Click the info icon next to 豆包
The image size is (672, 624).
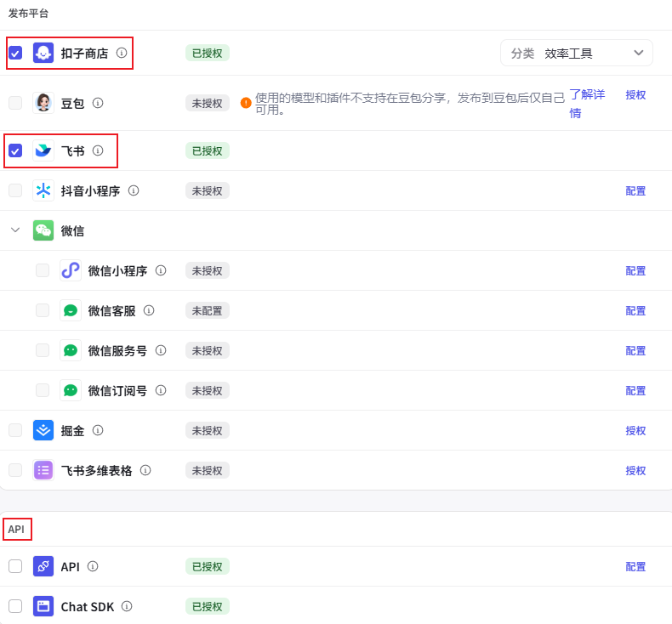(x=98, y=103)
